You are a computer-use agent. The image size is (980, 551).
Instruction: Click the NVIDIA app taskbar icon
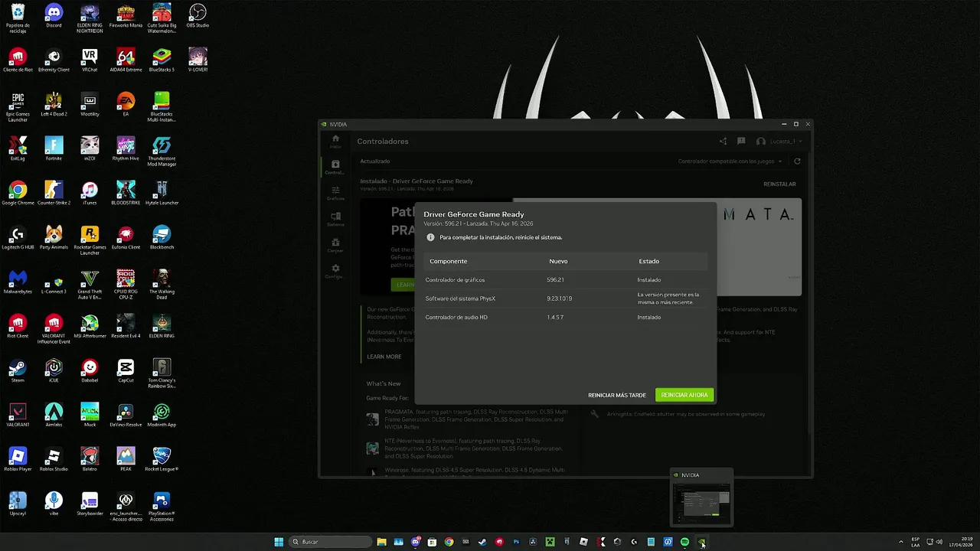point(701,542)
